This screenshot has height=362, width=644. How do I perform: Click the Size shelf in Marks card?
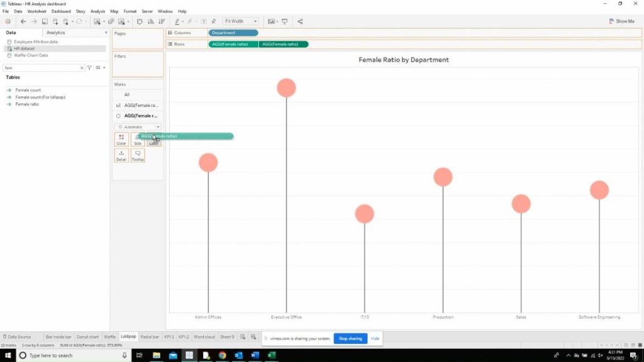coord(138,140)
